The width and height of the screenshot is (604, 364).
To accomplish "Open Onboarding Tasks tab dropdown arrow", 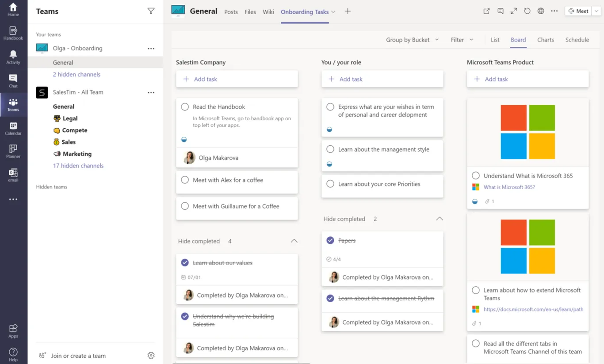I will click(x=333, y=12).
